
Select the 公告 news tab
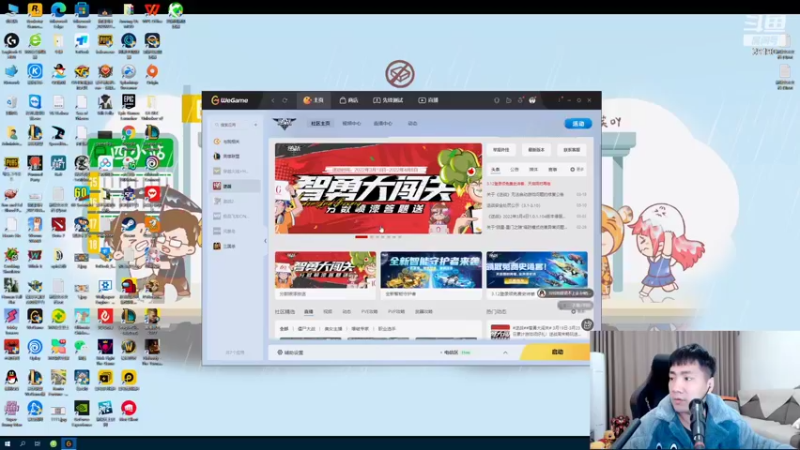[514, 169]
